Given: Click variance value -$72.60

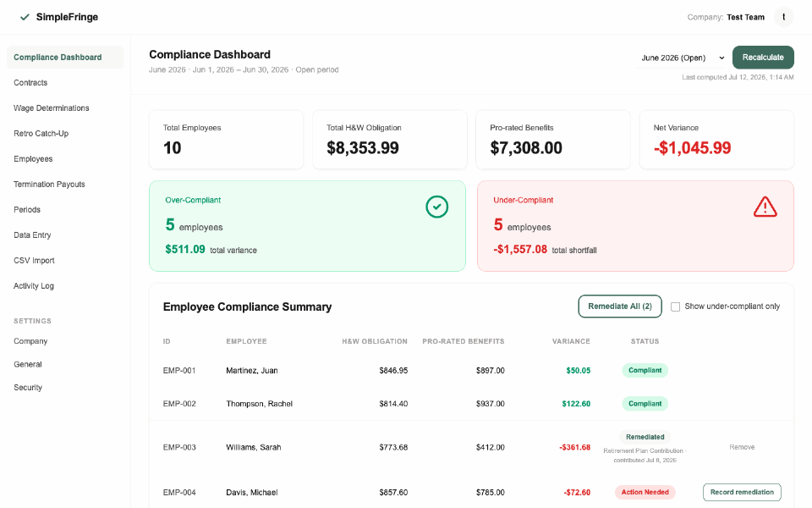Looking at the screenshot, I should [x=577, y=493].
